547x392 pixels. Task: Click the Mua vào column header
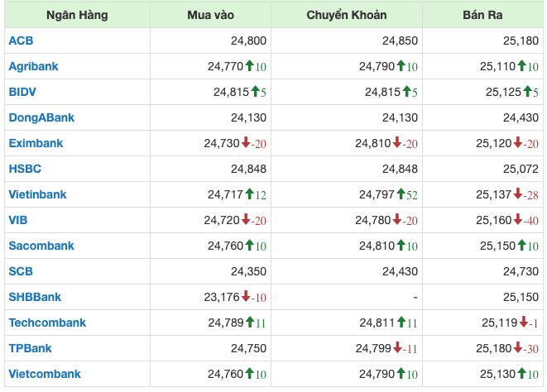210,15
